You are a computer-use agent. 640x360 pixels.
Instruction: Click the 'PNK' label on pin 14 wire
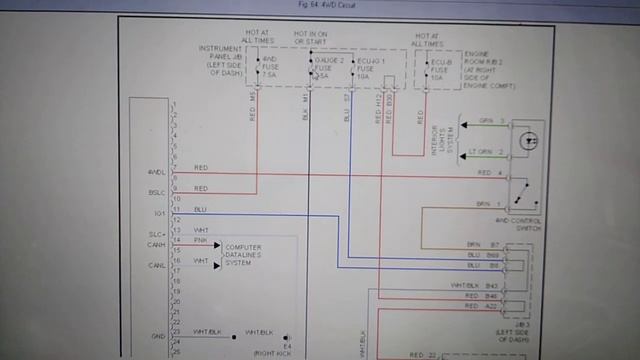pos(200,240)
